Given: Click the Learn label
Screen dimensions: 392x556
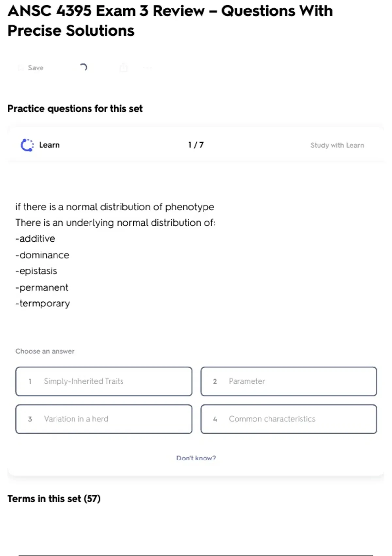Looking at the screenshot, I should [49, 145].
